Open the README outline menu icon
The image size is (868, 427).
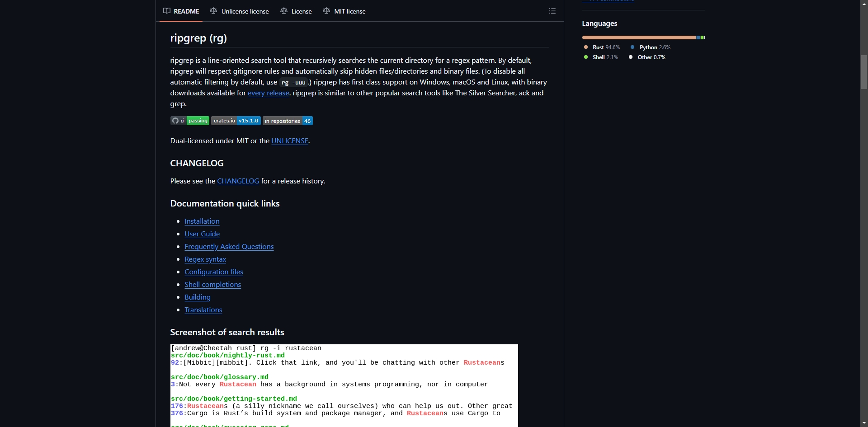coord(552,11)
